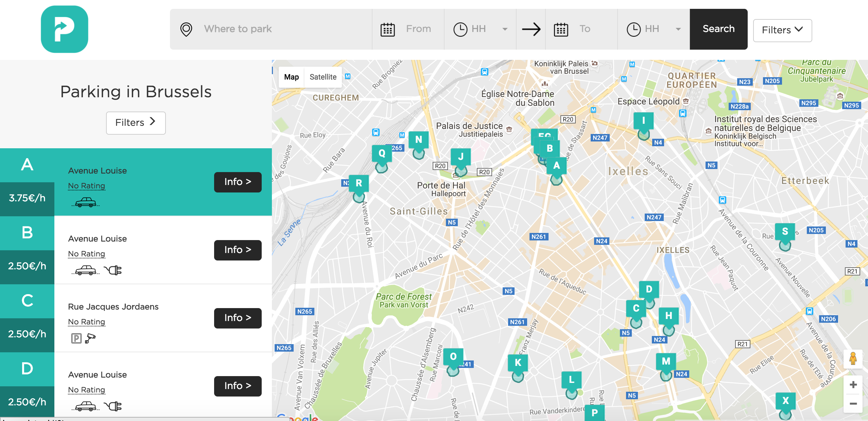This screenshot has width=868, height=421.
Task: Click map marker S
Action: tap(785, 237)
